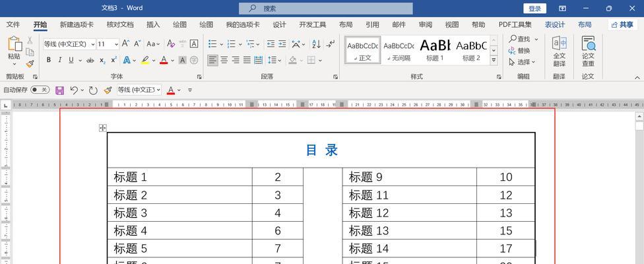
Task: Toggle superscript formatting
Action: [113, 60]
